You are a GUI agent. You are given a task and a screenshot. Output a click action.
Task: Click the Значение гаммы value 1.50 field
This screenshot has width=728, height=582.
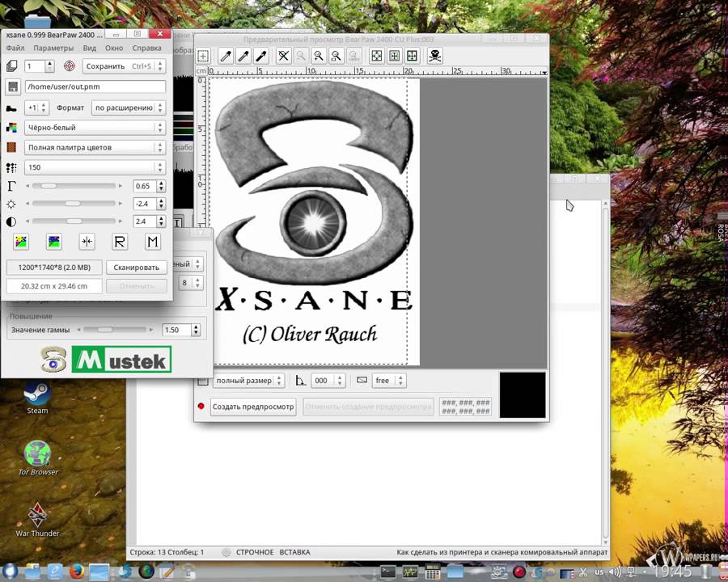pyautogui.click(x=177, y=330)
